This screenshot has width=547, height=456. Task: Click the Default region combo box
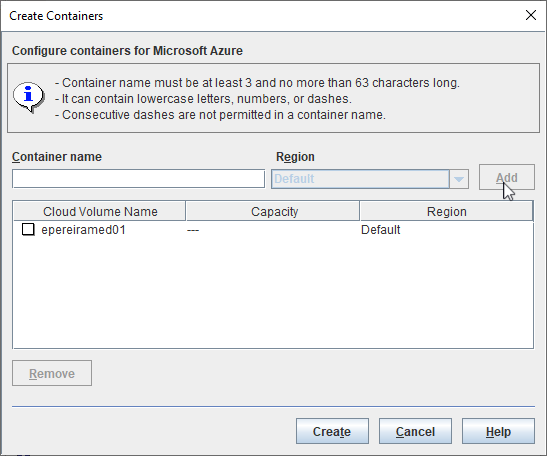[369, 179]
